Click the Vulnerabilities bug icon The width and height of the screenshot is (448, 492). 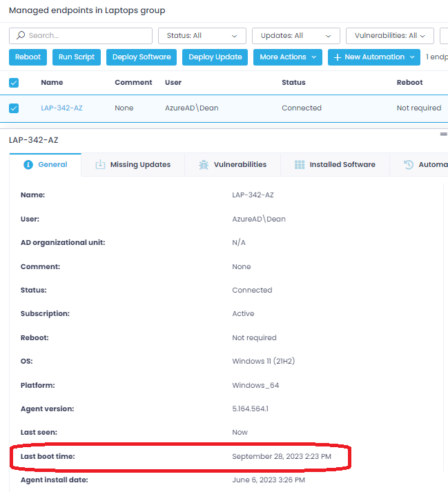pos(204,165)
